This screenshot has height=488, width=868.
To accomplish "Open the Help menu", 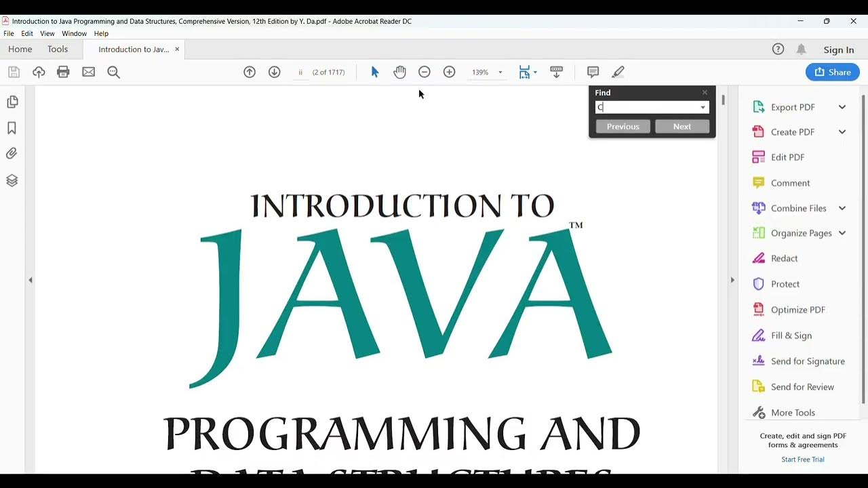I will coord(101,33).
